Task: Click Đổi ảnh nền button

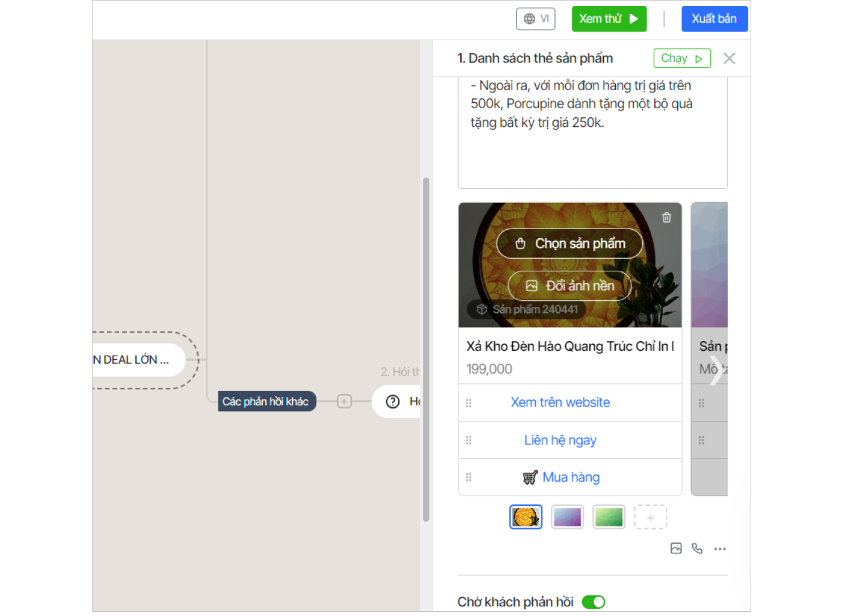Action: pos(570,286)
